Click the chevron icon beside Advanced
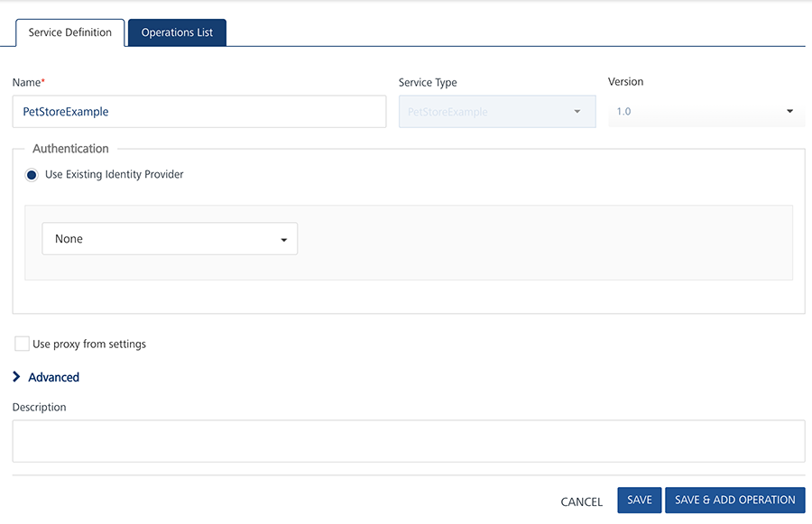This screenshot has width=812, height=524. 17,377
